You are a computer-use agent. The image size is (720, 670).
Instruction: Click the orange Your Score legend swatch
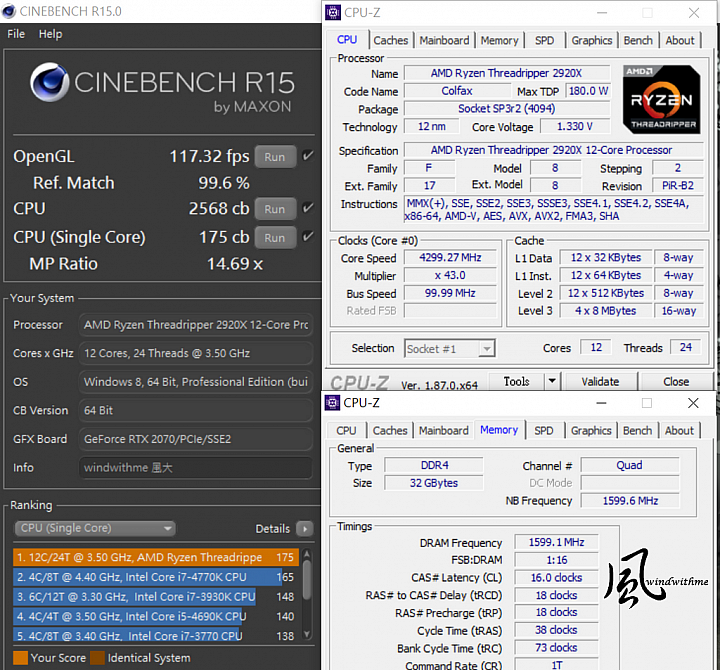(x=21, y=658)
